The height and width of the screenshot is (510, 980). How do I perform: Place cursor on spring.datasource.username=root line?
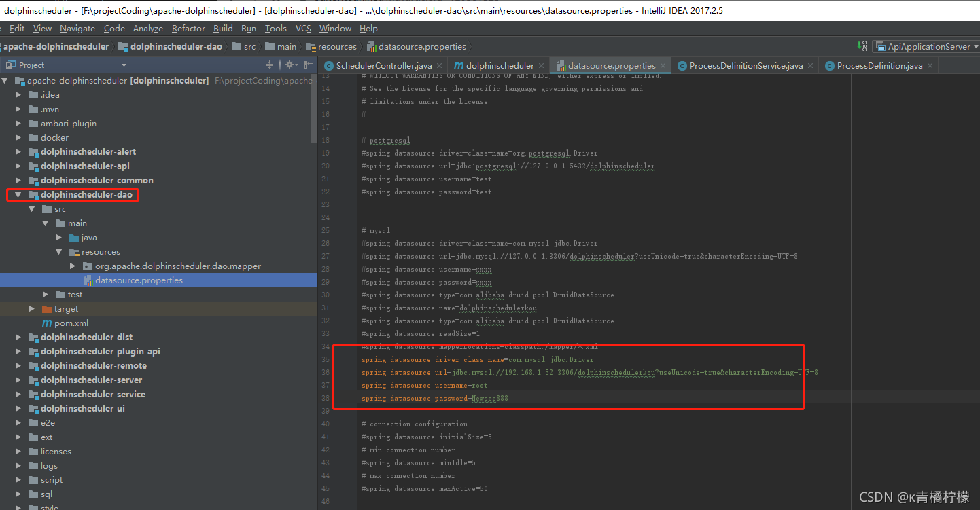425,385
